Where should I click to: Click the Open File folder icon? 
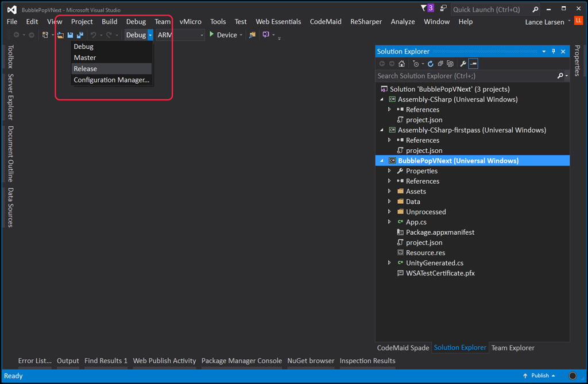60,35
